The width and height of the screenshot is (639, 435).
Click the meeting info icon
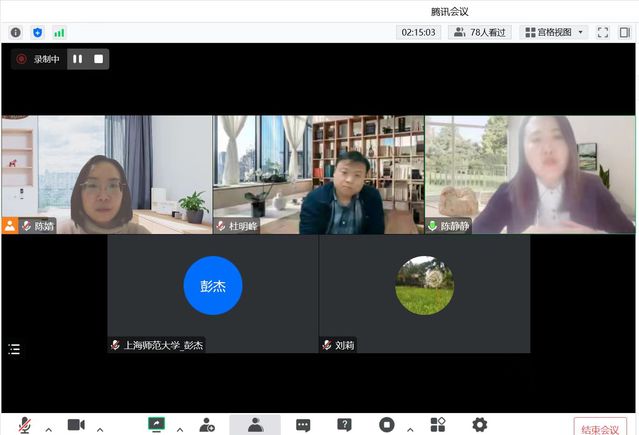[x=15, y=32]
